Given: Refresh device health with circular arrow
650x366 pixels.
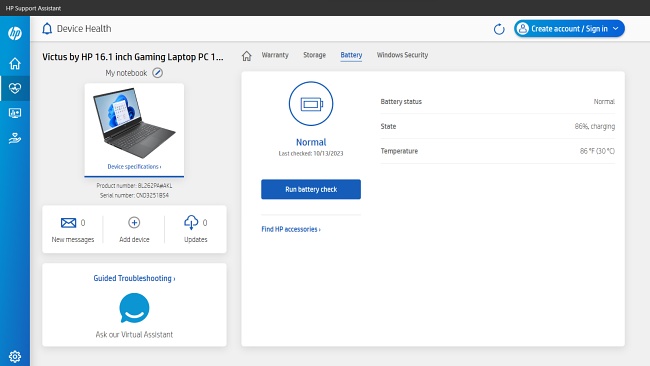Looking at the screenshot, I should pos(499,29).
